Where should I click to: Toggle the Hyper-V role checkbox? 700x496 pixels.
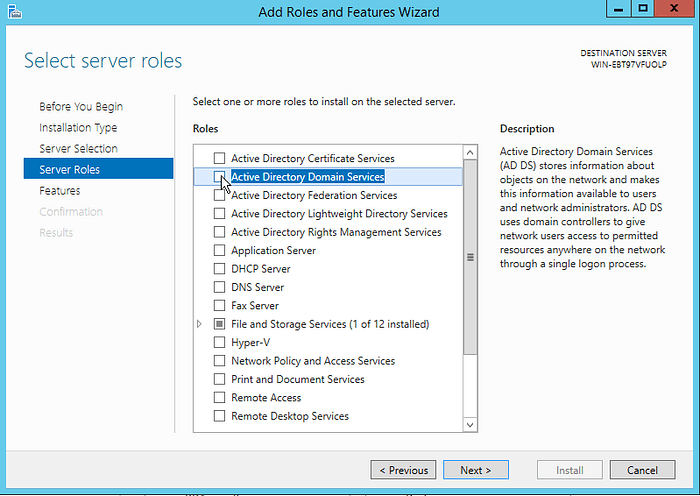click(x=219, y=343)
